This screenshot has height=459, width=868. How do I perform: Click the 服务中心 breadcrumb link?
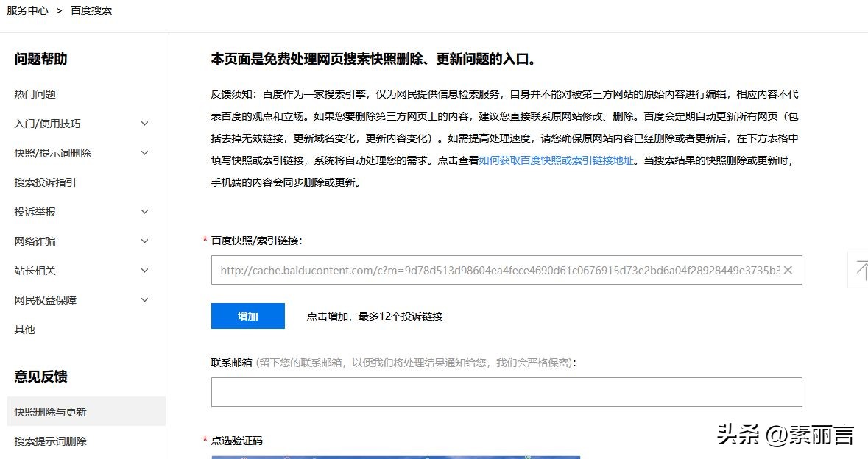click(x=27, y=10)
